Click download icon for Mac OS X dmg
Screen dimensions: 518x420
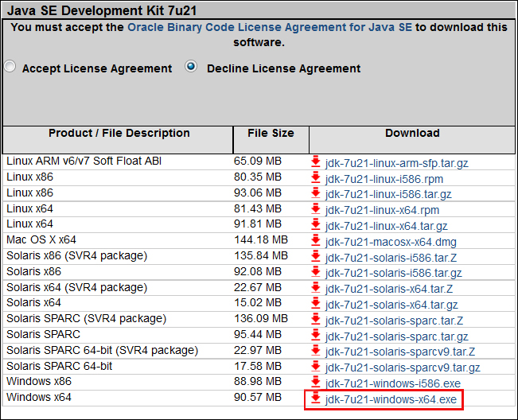pyautogui.click(x=316, y=240)
